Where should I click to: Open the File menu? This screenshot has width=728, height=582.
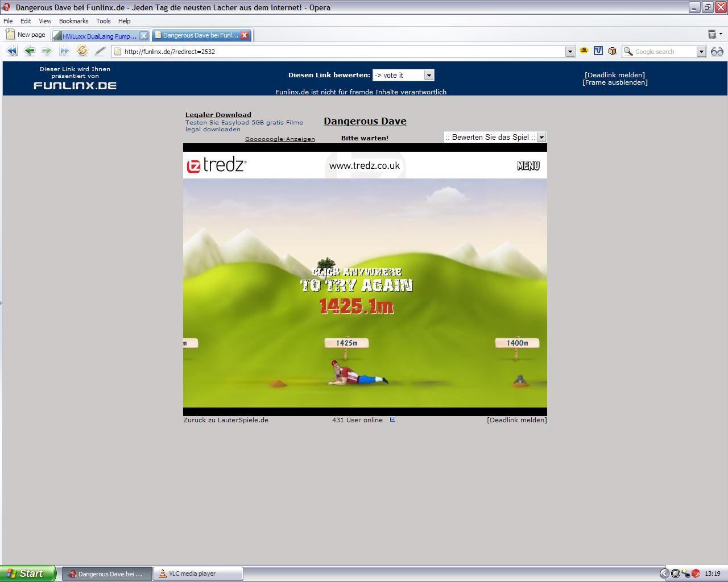coord(8,21)
